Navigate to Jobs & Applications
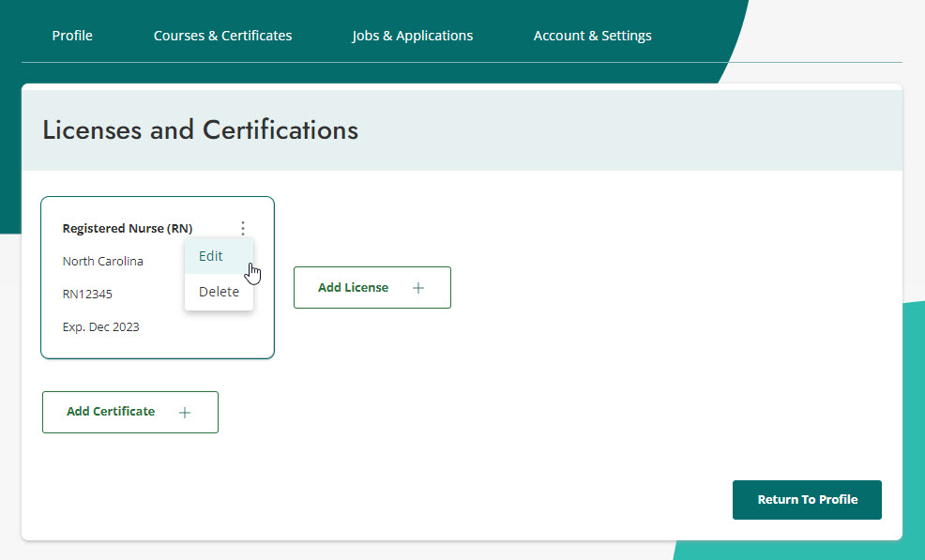Image resolution: width=925 pixels, height=560 pixels. 412,35
